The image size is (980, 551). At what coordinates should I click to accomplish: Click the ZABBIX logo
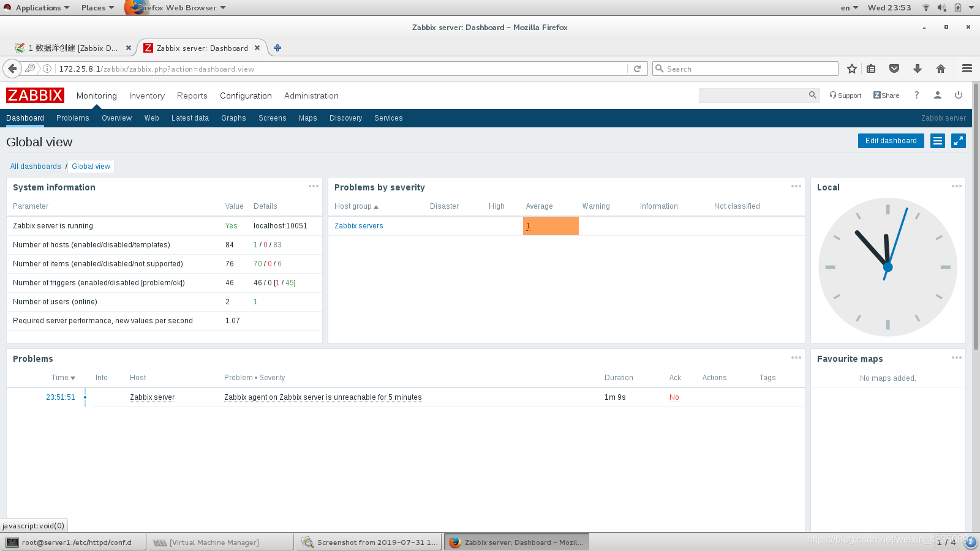pos(35,96)
